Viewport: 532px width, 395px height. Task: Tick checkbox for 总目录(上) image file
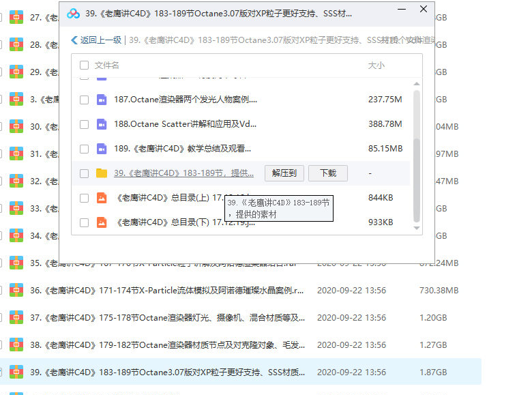pyautogui.click(x=84, y=198)
